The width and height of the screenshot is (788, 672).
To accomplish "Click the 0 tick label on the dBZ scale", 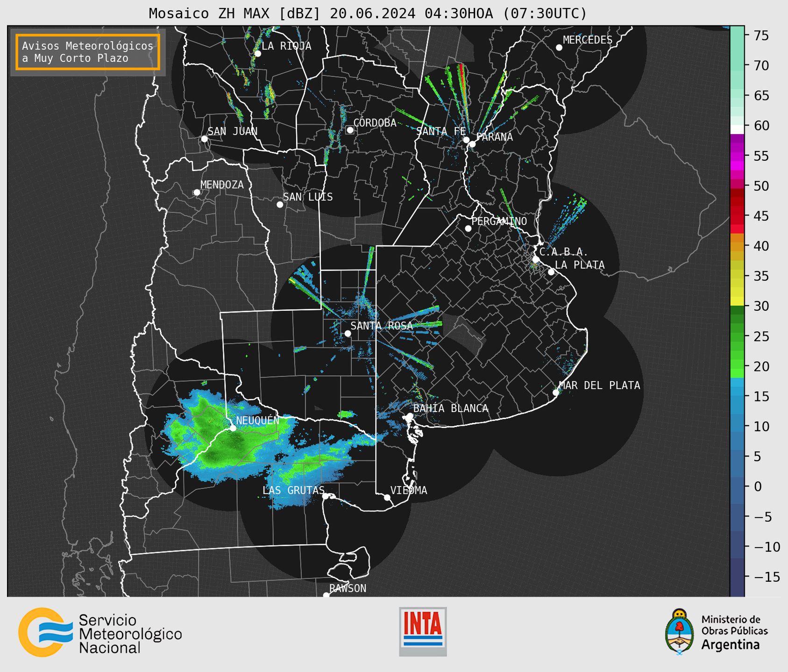I will point(758,486).
